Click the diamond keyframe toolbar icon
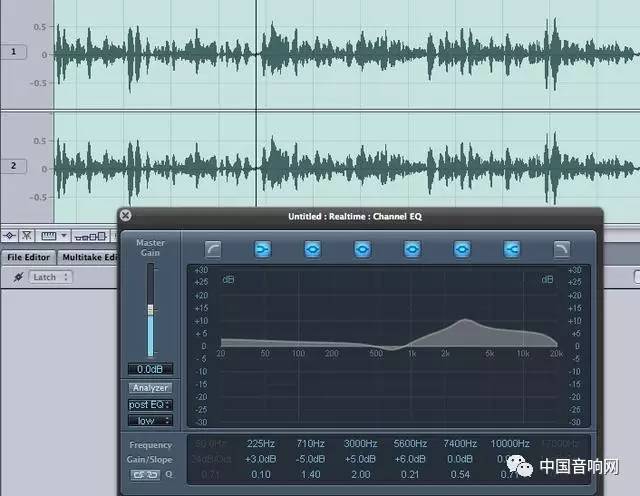The width and height of the screenshot is (640, 496). (9, 236)
